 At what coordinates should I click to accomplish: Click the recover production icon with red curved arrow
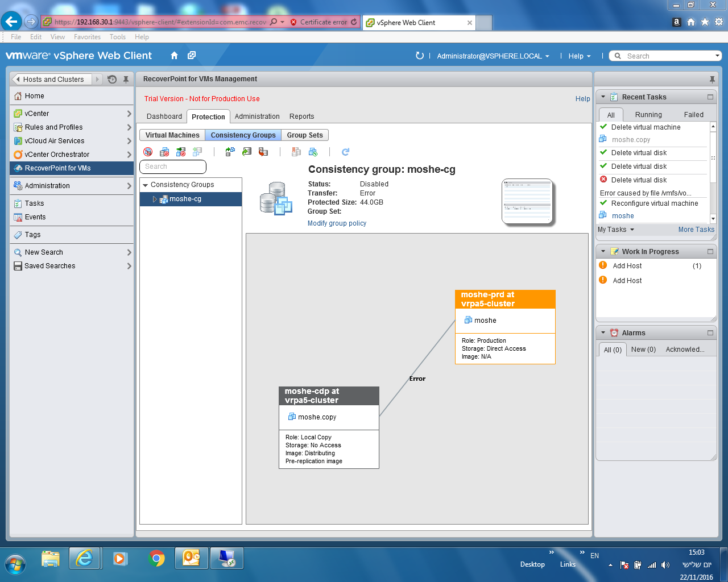(x=263, y=152)
